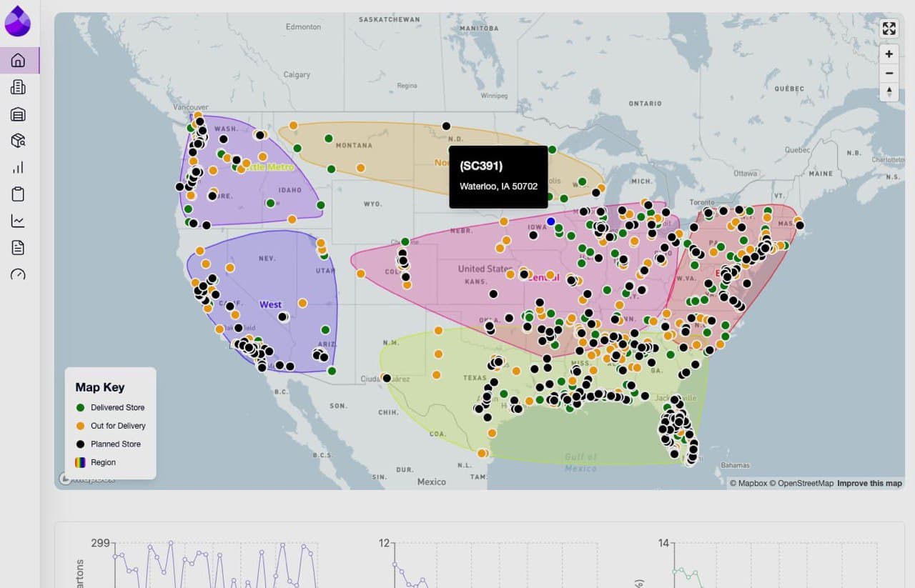This screenshot has height=588, width=915.
Task: Zoom out on the map
Action: tap(889, 73)
